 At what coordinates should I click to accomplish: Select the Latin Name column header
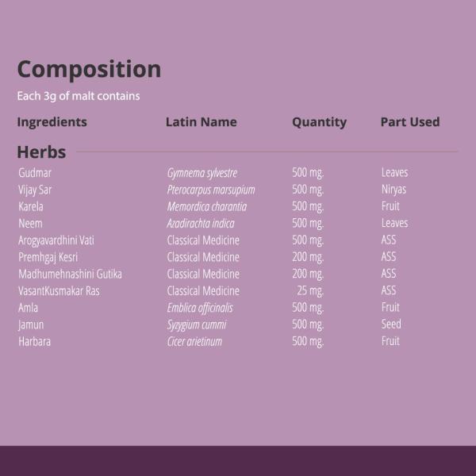point(201,122)
